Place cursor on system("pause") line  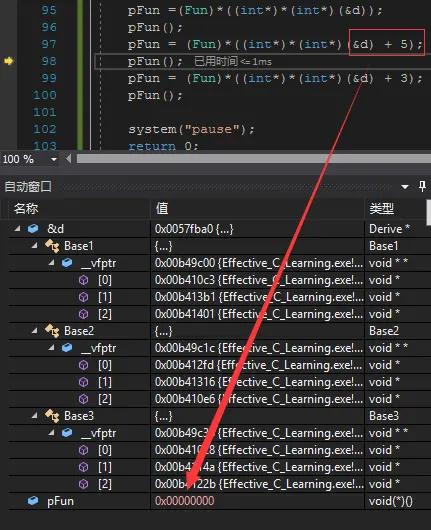tap(191, 129)
